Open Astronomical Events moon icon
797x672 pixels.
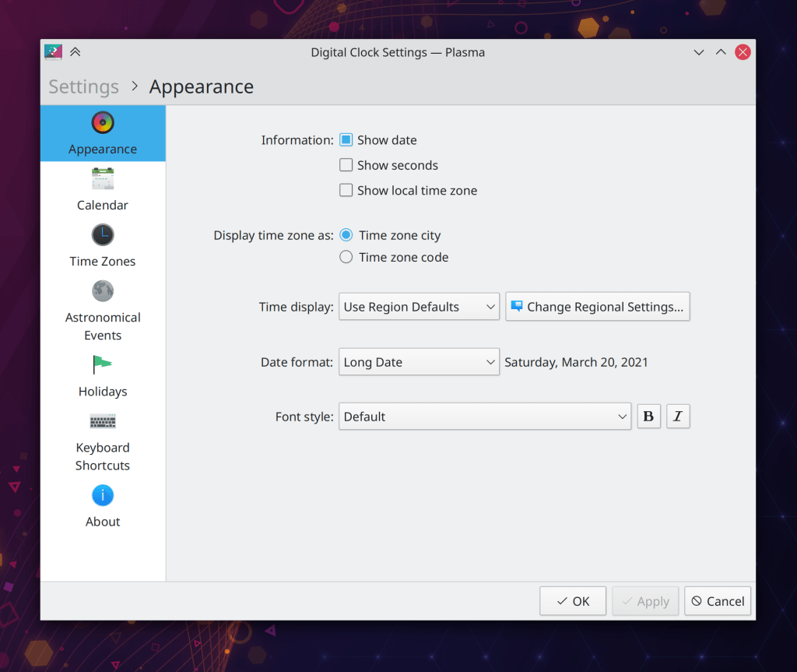103,291
